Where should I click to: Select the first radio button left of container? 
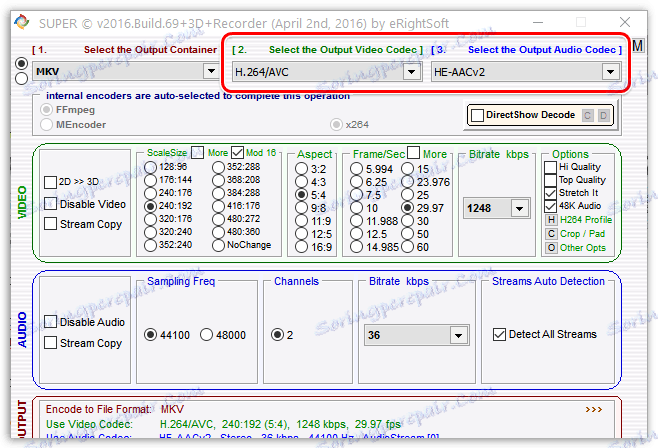(x=21, y=63)
